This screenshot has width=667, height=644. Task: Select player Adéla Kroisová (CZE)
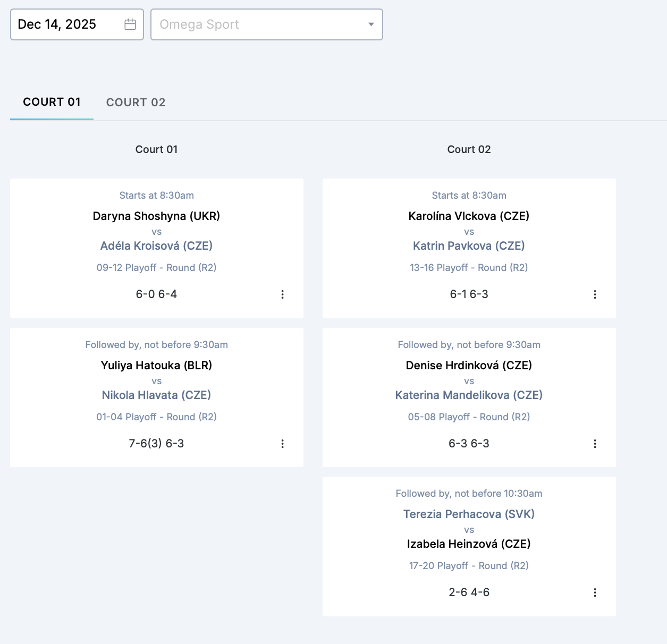(x=156, y=245)
